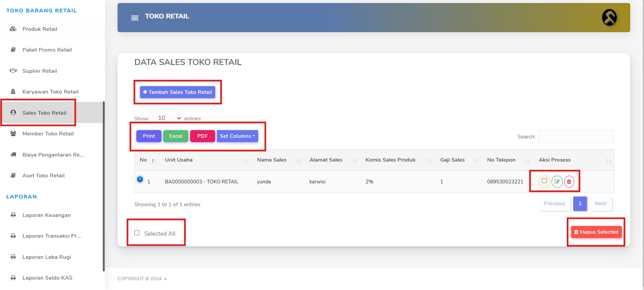Expand the row details plus icon
The height and width of the screenshot is (290, 644).
[140, 179]
